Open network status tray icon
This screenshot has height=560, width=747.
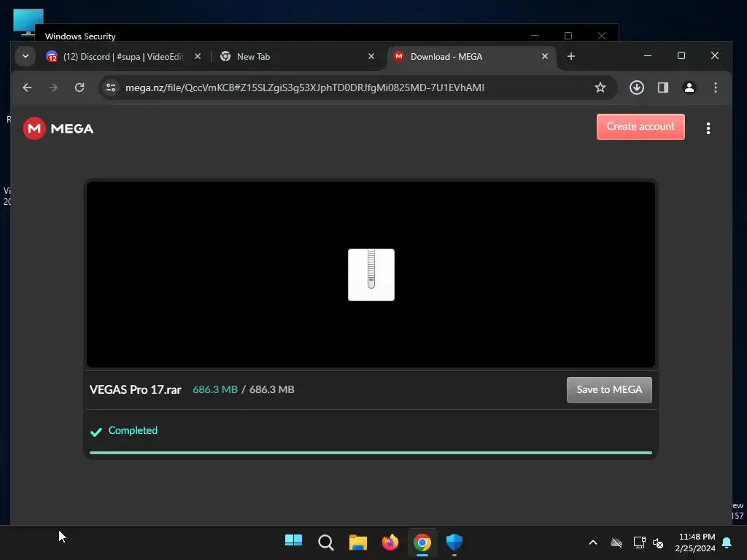click(639, 542)
